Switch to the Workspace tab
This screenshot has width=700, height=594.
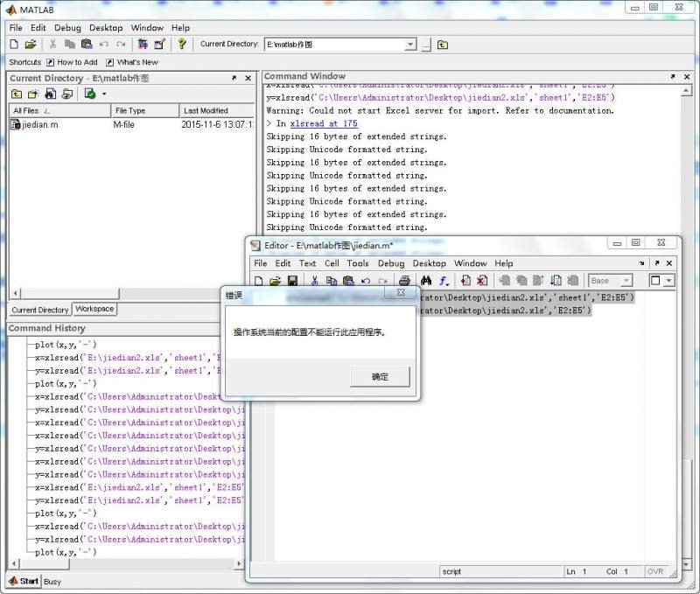pos(94,310)
